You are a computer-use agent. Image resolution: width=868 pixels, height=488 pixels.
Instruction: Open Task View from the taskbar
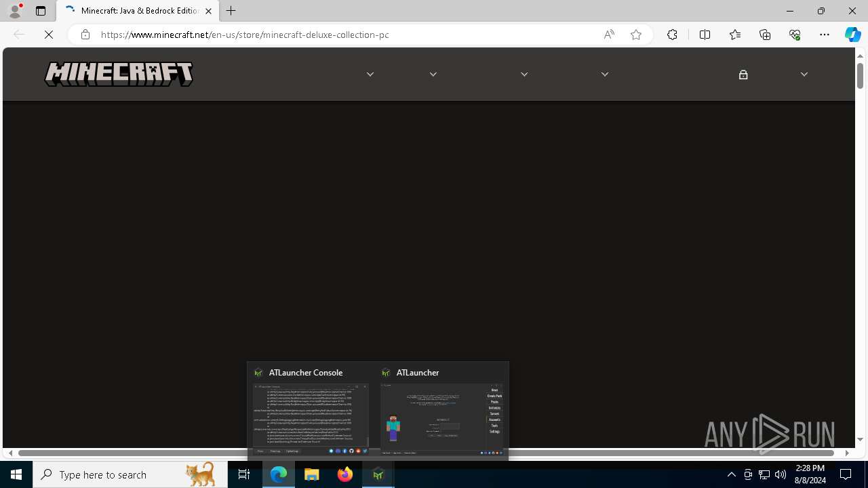coord(243,474)
